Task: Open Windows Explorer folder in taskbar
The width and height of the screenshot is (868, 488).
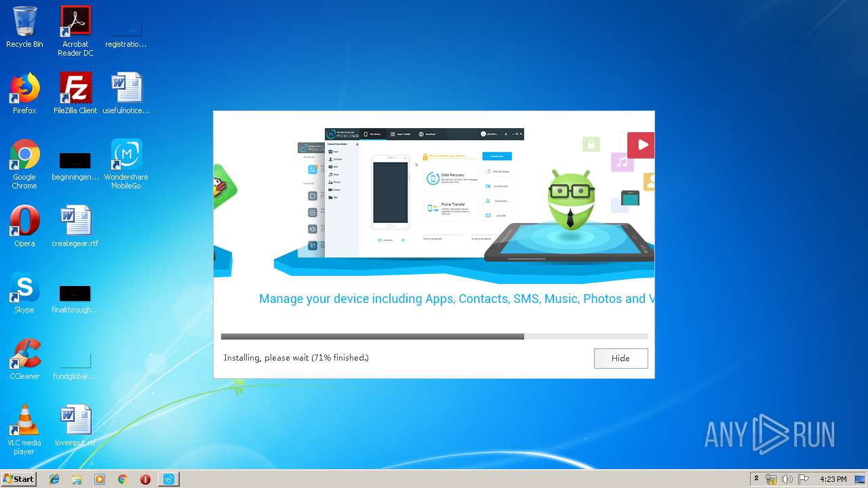Action: tap(77, 479)
